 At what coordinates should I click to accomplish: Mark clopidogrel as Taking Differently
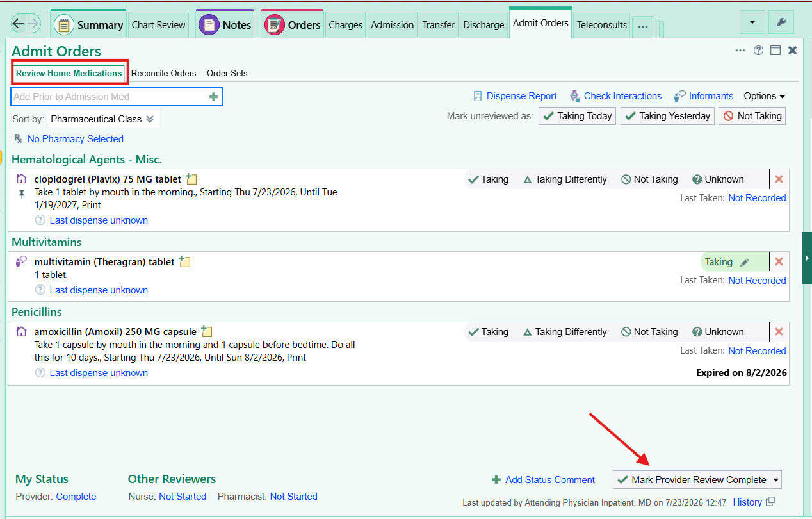565,179
